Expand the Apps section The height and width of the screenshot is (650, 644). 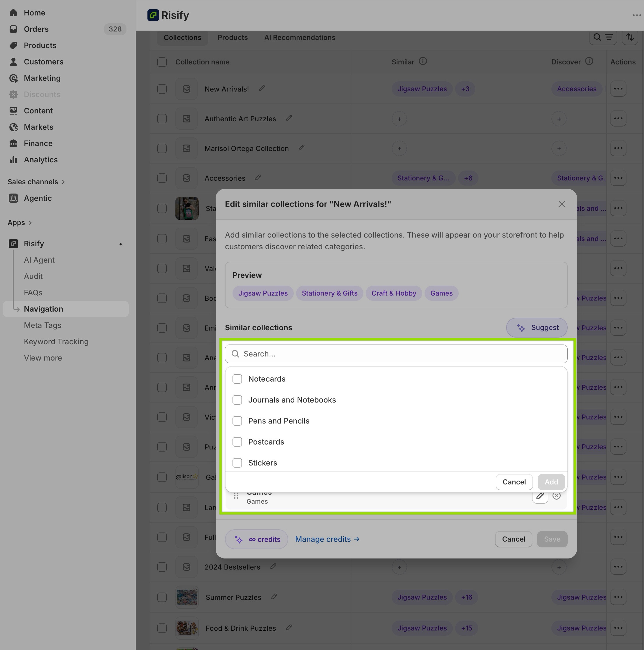(x=20, y=223)
